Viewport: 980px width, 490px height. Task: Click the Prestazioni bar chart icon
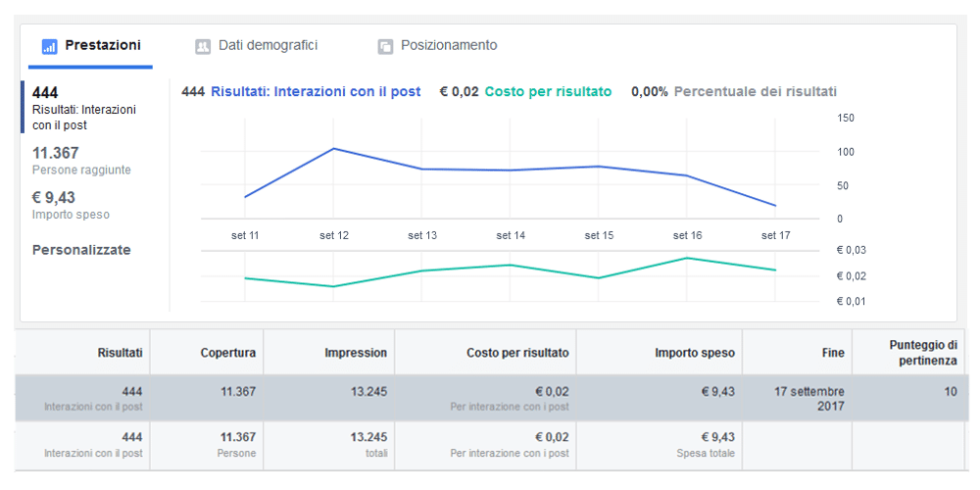pos(49,46)
